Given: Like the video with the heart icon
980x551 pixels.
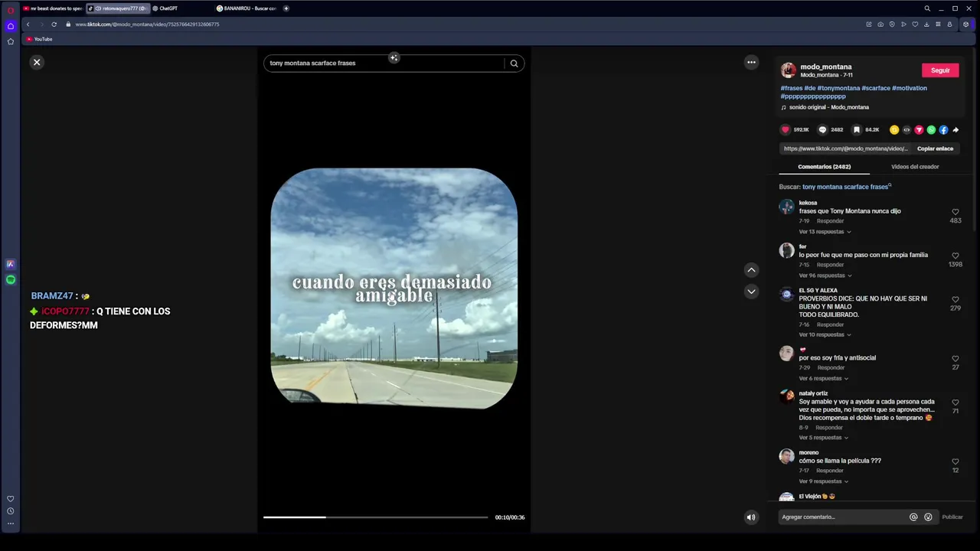Looking at the screenshot, I should (x=785, y=130).
